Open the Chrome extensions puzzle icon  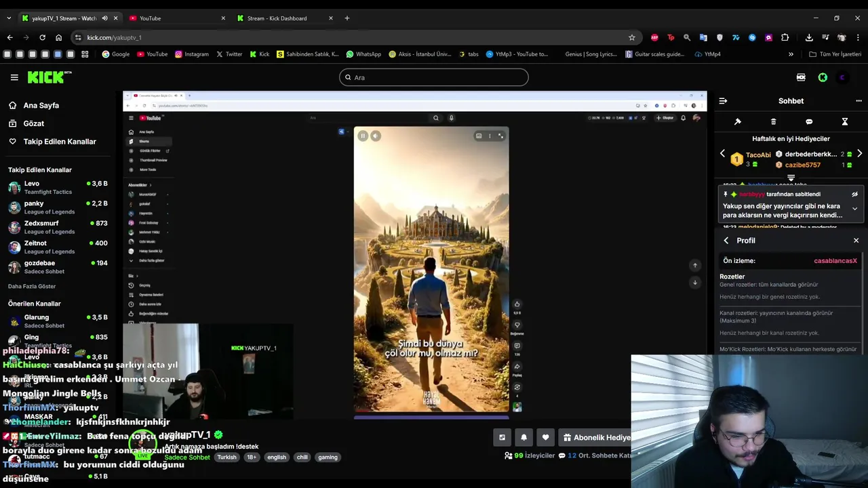tap(785, 37)
